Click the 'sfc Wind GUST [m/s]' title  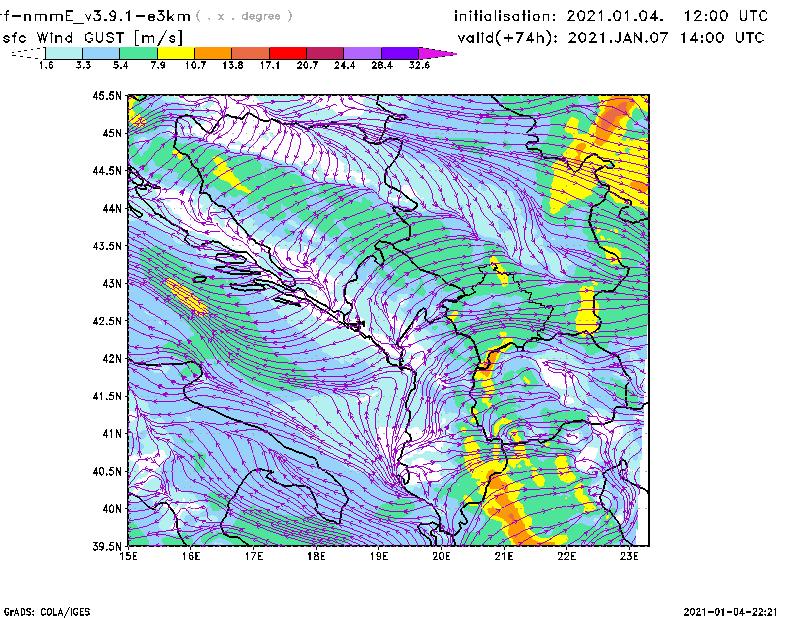click(x=92, y=38)
